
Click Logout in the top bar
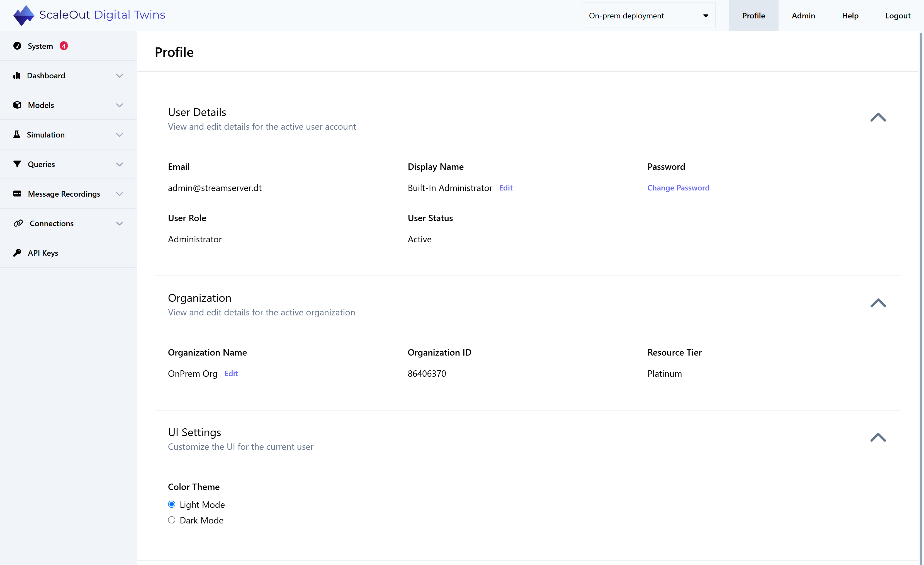pyautogui.click(x=898, y=15)
